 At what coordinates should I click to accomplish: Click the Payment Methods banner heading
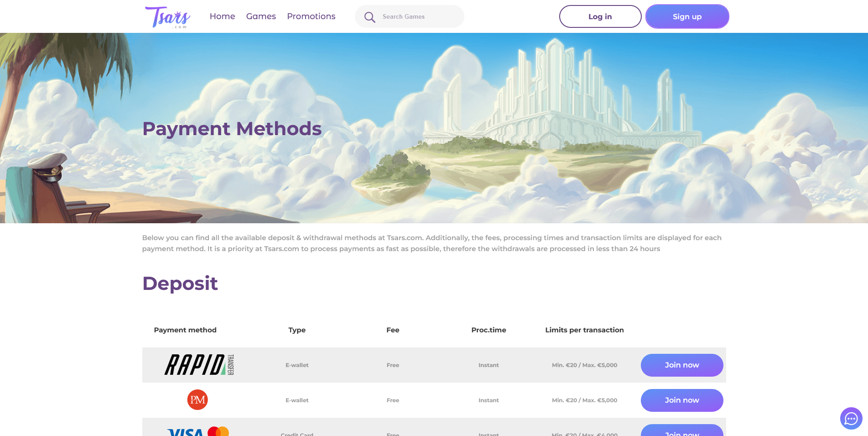(232, 129)
